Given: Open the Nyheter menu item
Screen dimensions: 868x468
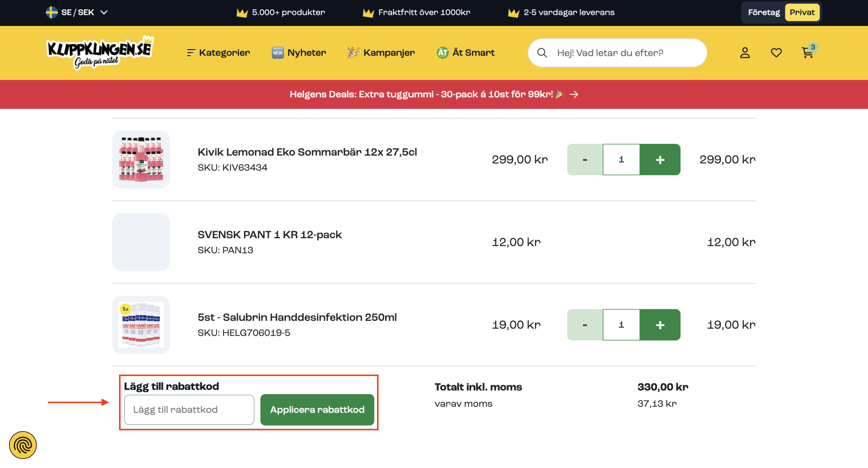Looking at the screenshot, I should tap(299, 53).
